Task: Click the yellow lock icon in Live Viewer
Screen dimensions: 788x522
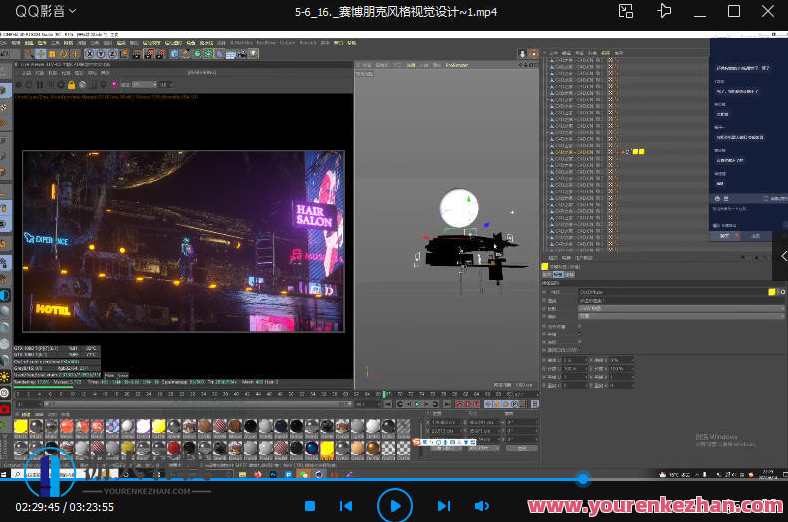Action: click(72, 85)
